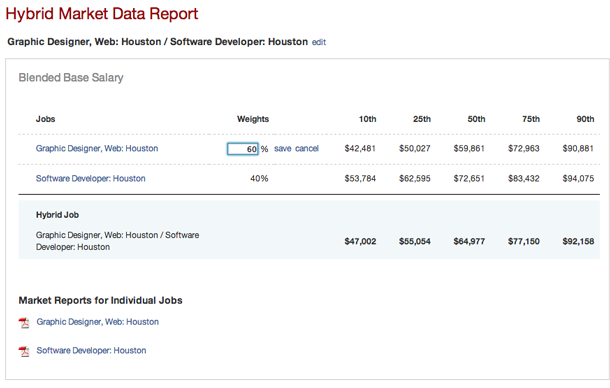Select the $72,651 salary value
Screen dimensions: 610x388
tap(469, 178)
